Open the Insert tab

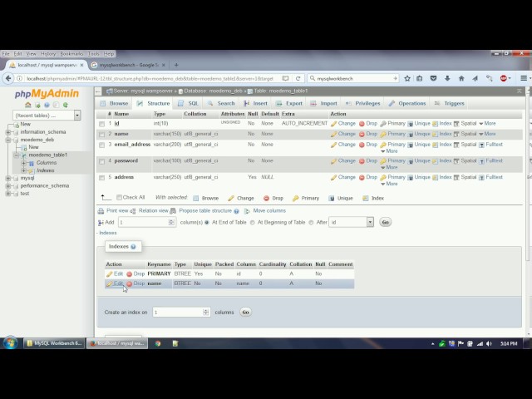pos(255,103)
